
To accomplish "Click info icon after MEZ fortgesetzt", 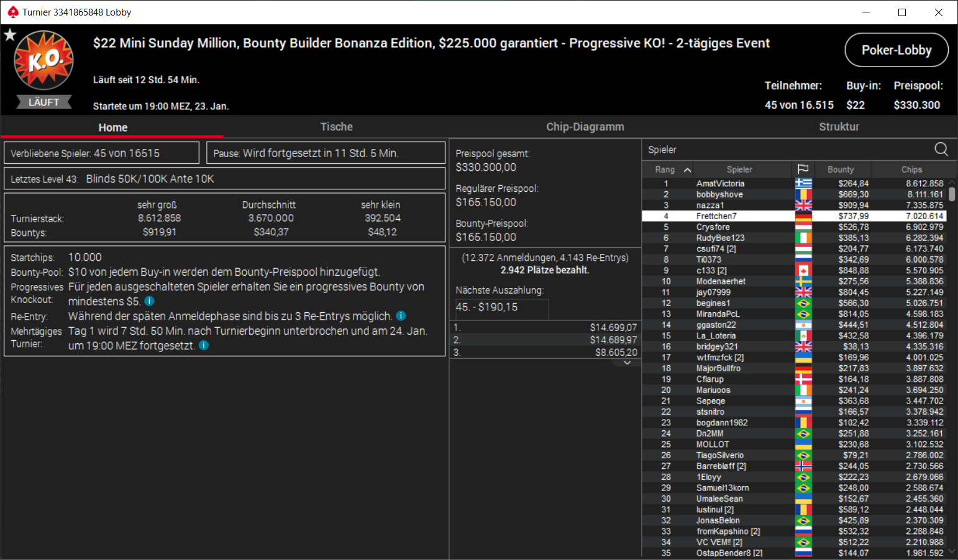I will click(x=203, y=345).
